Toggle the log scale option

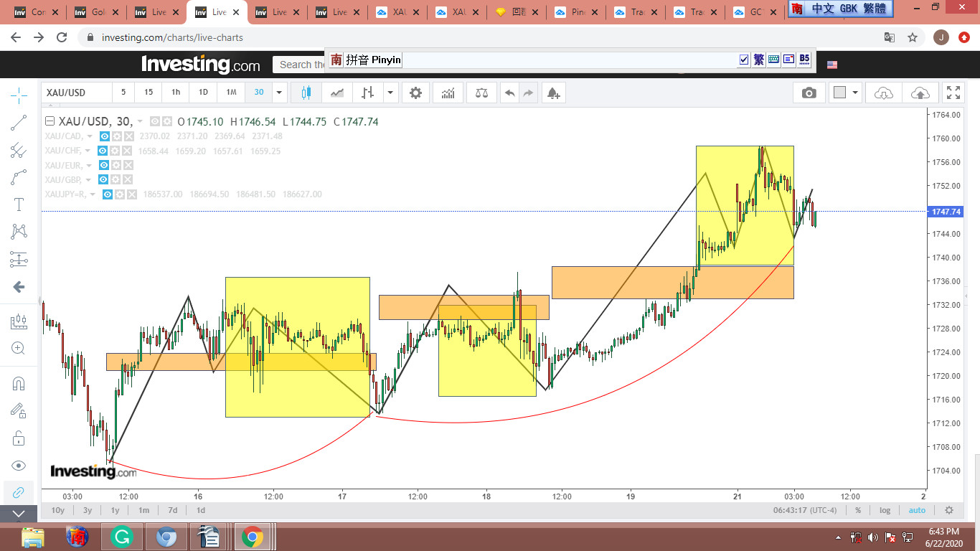click(885, 510)
